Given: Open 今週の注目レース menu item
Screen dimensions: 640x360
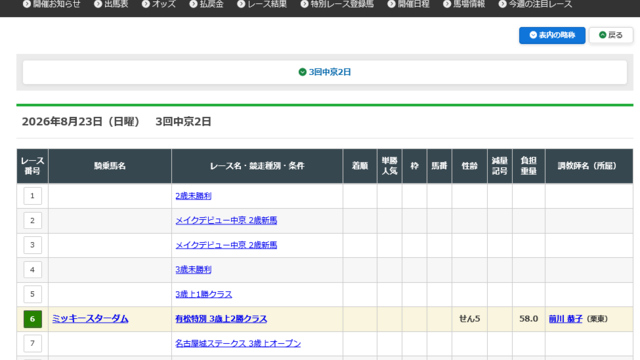Looking at the screenshot, I should (536, 4).
